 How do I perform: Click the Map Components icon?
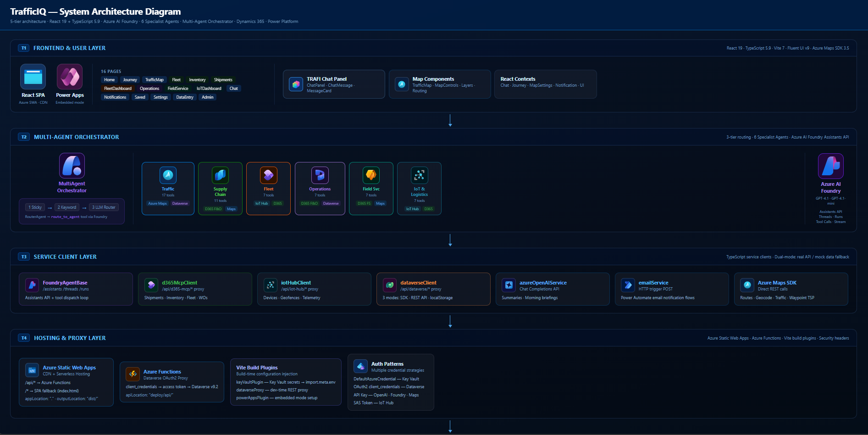(x=402, y=84)
